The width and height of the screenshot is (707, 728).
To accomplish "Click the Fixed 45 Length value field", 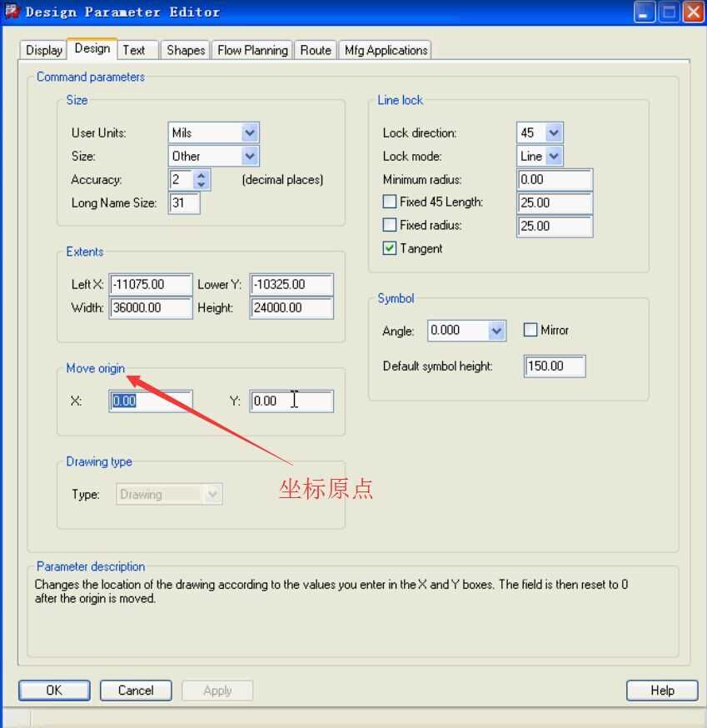I will point(555,203).
